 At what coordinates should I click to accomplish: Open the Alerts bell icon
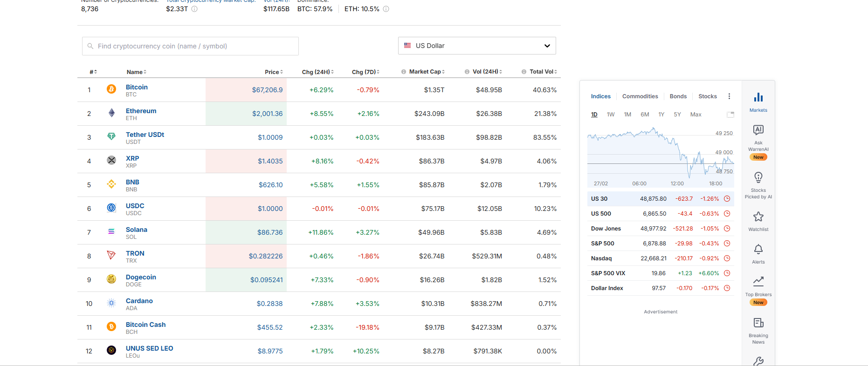(758, 250)
